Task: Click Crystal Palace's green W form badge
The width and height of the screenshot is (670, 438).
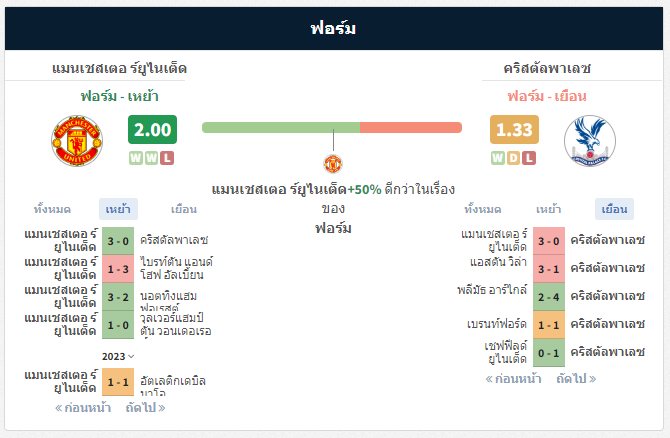Action: pyautogui.click(x=498, y=158)
